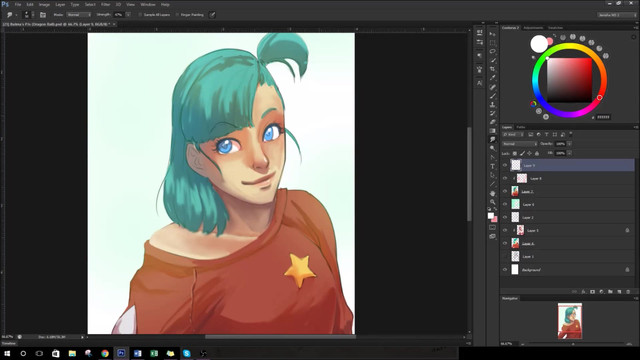Open Chrome from the Windows taskbar
This screenshot has width=640, height=360.
pos(105,353)
